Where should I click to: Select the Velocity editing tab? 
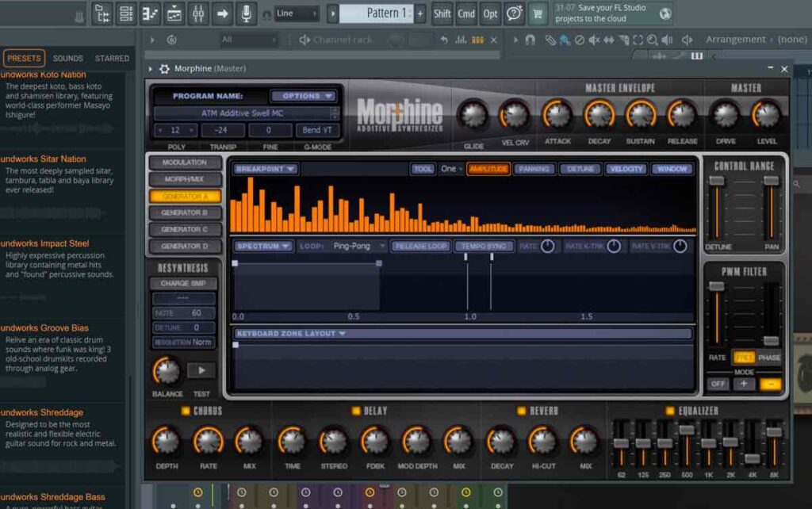click(626, 169)
